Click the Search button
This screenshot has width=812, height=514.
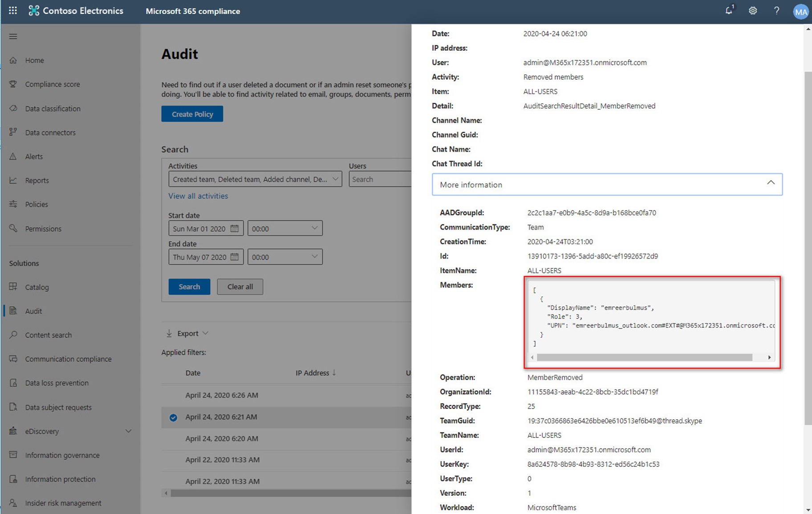pos(189,287)
